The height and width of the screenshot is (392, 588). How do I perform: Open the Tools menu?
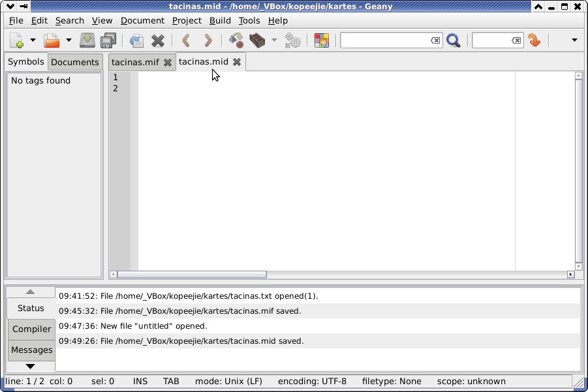click(249, 21)
